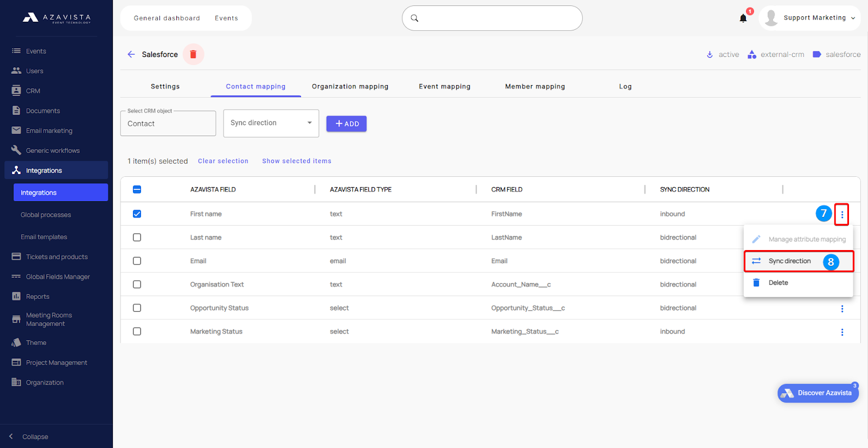Choose Delete in the context menu

(x=799, y=283)
